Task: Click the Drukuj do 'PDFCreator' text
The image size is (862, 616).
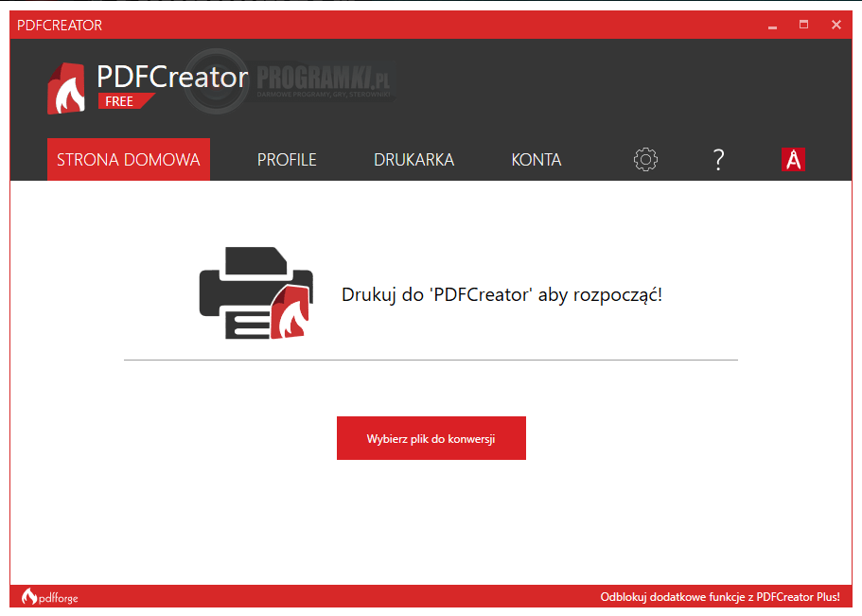Action: (x=501, y=295)
